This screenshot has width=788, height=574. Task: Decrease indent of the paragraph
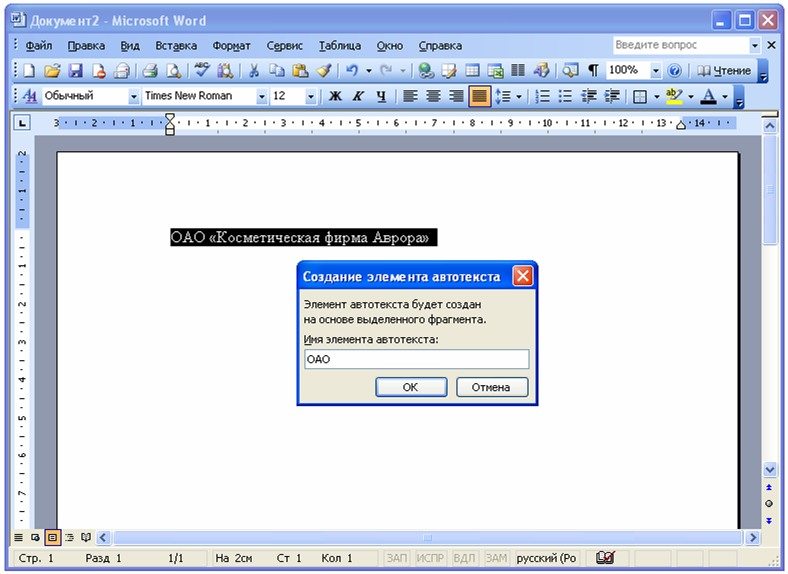coord(588,95)
